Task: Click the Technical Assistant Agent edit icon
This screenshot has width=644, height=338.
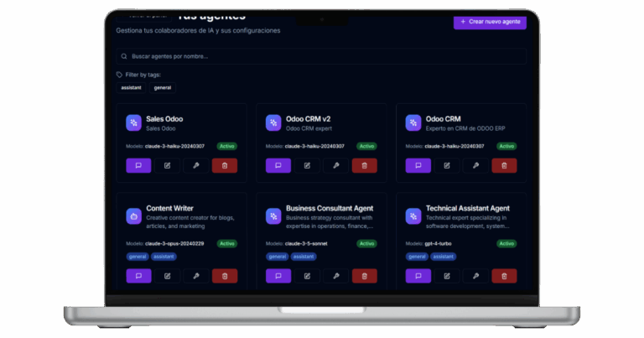Action: click(x=446, y=275)
